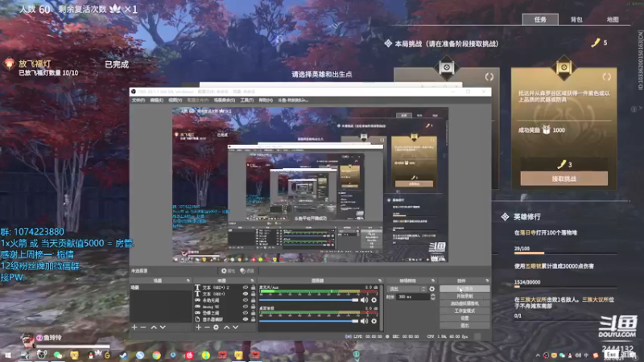Toggle lock on 永劫无间 source
This screenshot has width=644, height=362.
click(253, 300)
